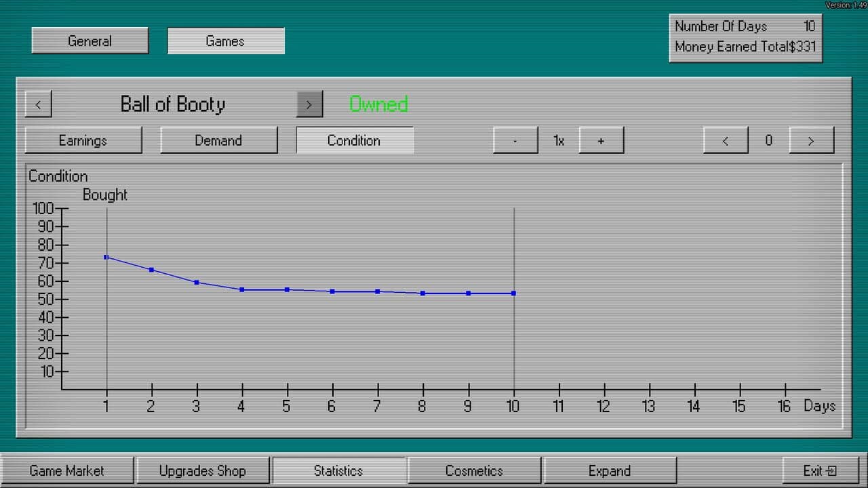The height and width of the screenshot is (488, 868).
Task: Click the day 10 condition data point
Action: [x=514, y=293]
